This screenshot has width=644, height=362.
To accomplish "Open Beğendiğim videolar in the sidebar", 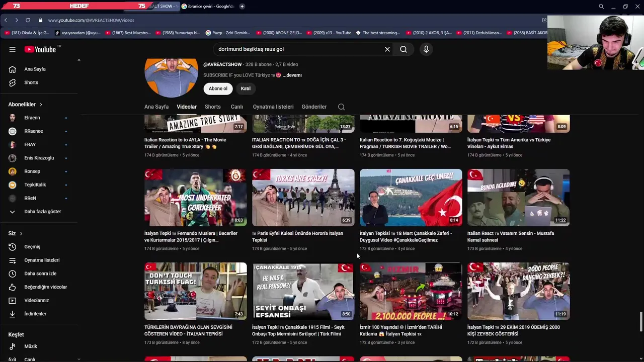I will coord(45,287).
